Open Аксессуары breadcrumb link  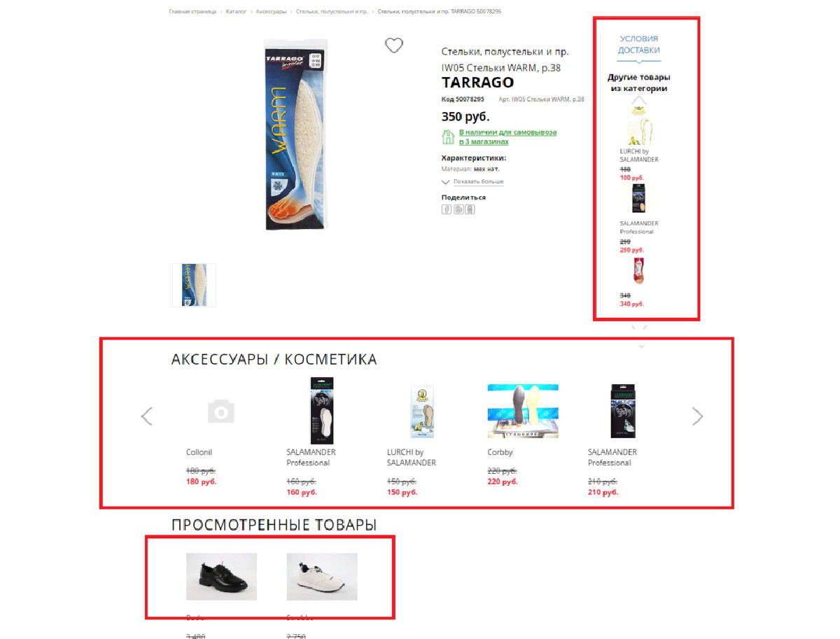click(x=272, y=12)
